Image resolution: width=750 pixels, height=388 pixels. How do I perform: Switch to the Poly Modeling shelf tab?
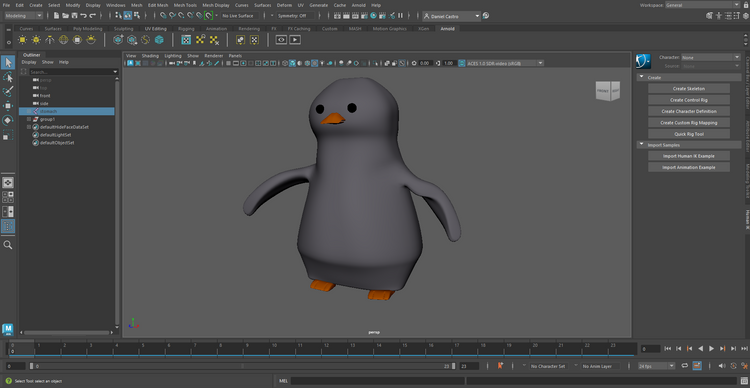click(x=88, y=29)
